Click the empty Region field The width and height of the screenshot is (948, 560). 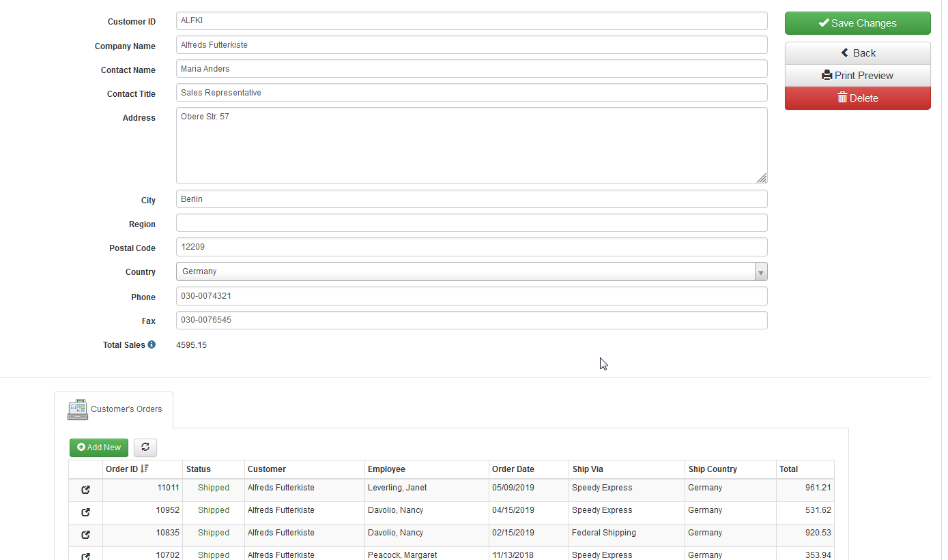pyautogui.click(x=472, y=223)
